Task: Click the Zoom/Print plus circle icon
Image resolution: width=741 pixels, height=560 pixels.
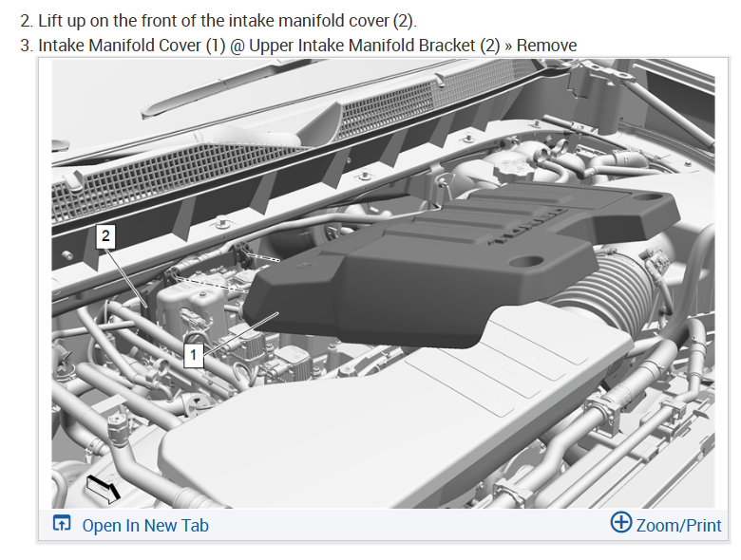Action: click(621, 522)
